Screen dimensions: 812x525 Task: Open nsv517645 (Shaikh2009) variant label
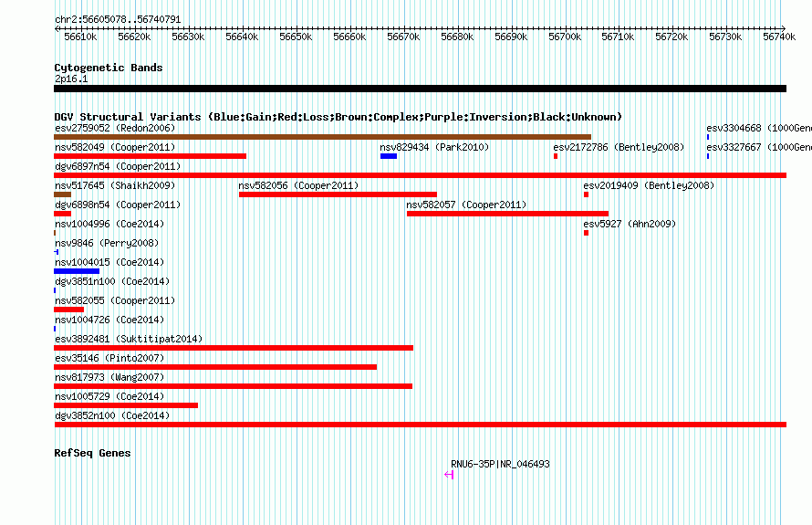tap(115, 185)
